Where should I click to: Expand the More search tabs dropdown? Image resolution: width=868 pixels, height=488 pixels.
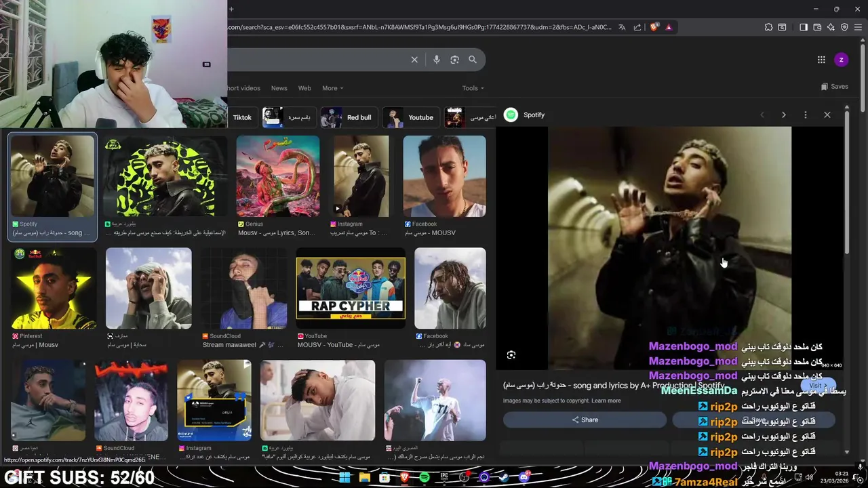click(x=332, y=88)
